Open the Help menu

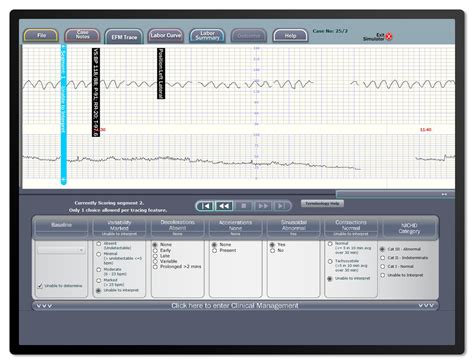click(290, 36)
